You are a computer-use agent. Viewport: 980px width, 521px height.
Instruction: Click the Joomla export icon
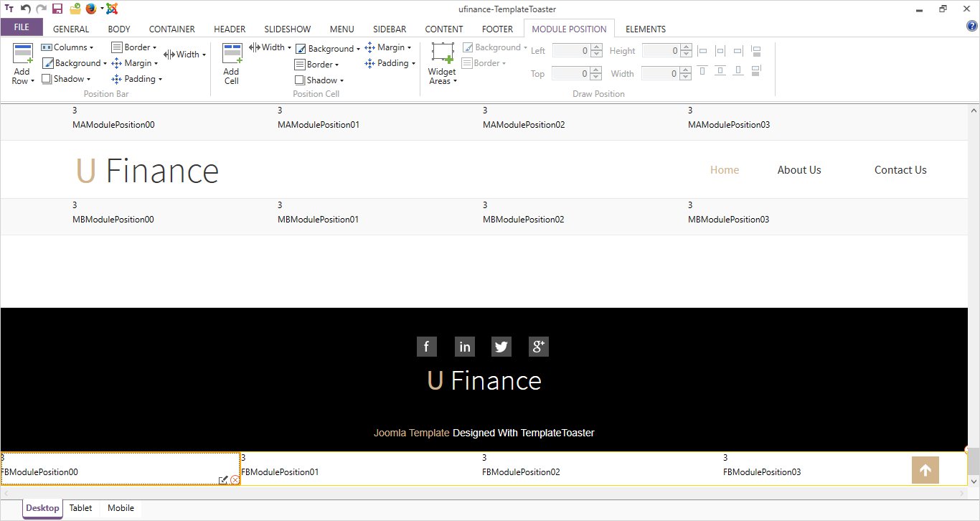pyautogui.click(x=112, y=9)
